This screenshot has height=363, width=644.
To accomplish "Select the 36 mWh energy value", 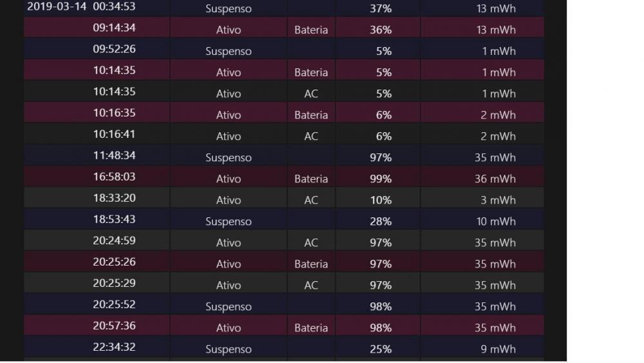I will pos(495,179).
